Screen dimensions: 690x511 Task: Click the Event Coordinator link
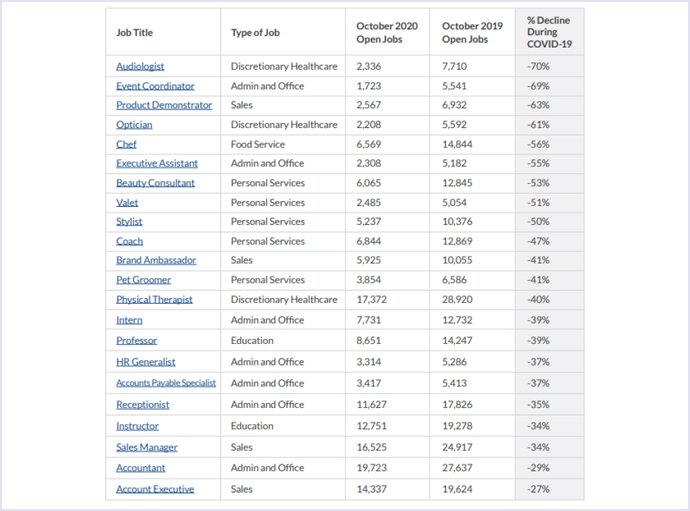pos(155,86)
